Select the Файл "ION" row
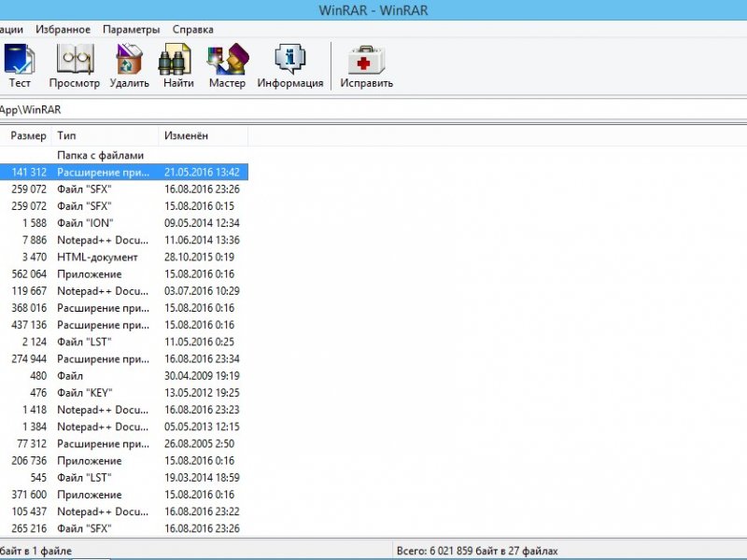This screenshot has height=560, width=747. [124, 223]
